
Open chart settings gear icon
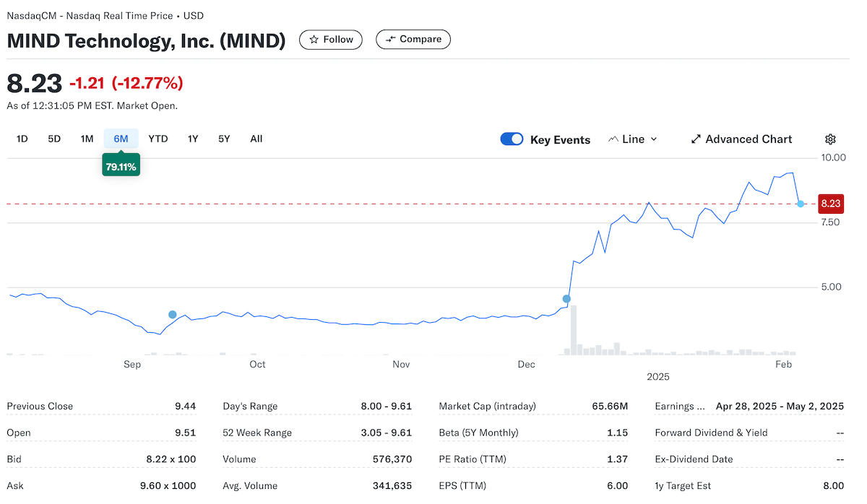pos(830,139)
